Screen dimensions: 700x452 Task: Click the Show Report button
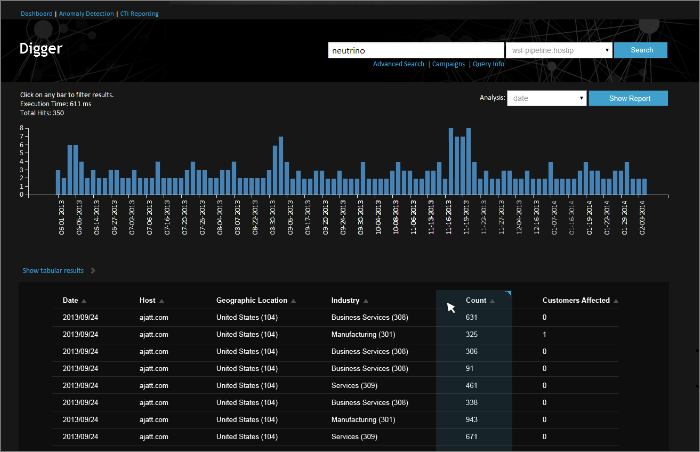click(627, 98)
